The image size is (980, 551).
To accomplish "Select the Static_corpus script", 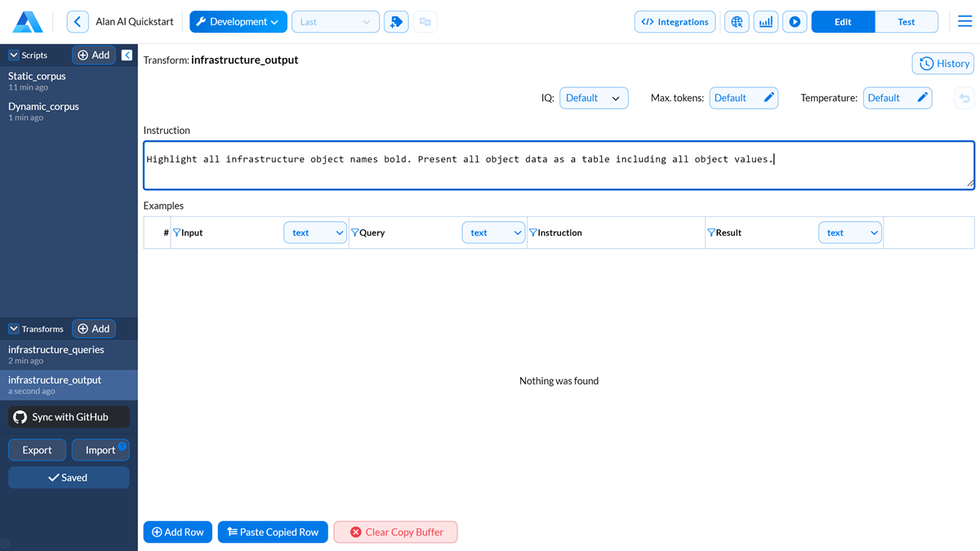I will [38, 76].
